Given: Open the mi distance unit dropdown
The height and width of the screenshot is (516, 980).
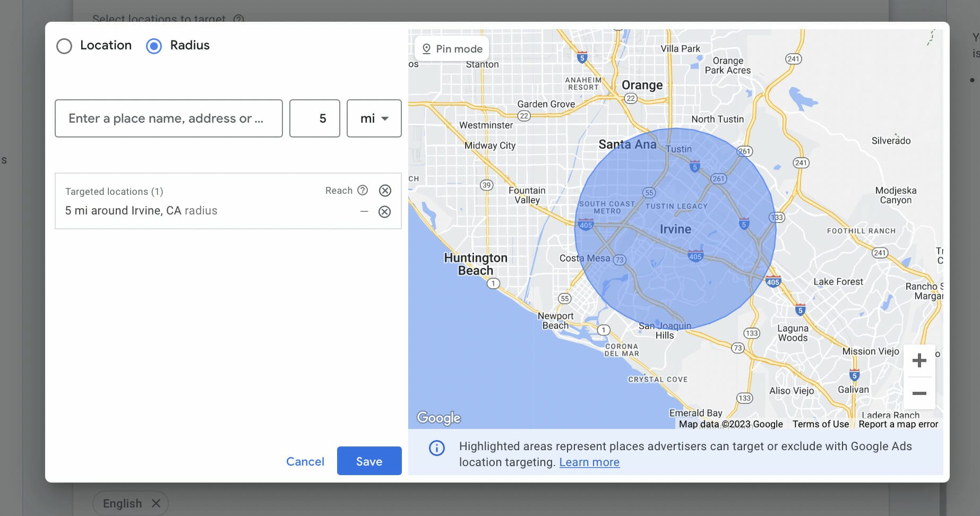Looking at the screenshot, I should pyautogui.click(x=374, y=118).
